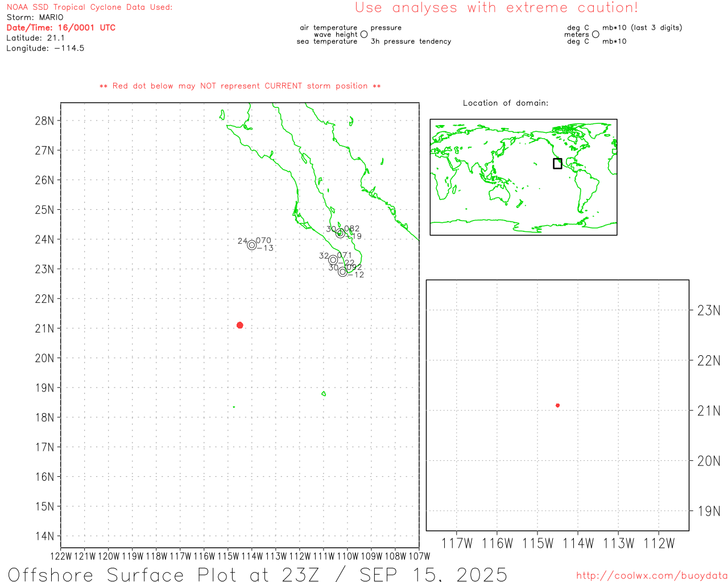Click the '3h pressure tendency' legend label
The width and height of the screenshot is (728, 582).
411,41
